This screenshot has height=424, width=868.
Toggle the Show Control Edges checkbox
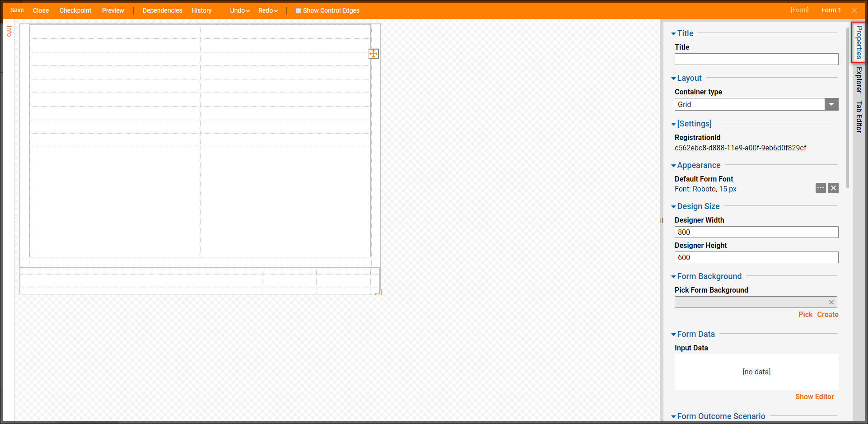299,11
